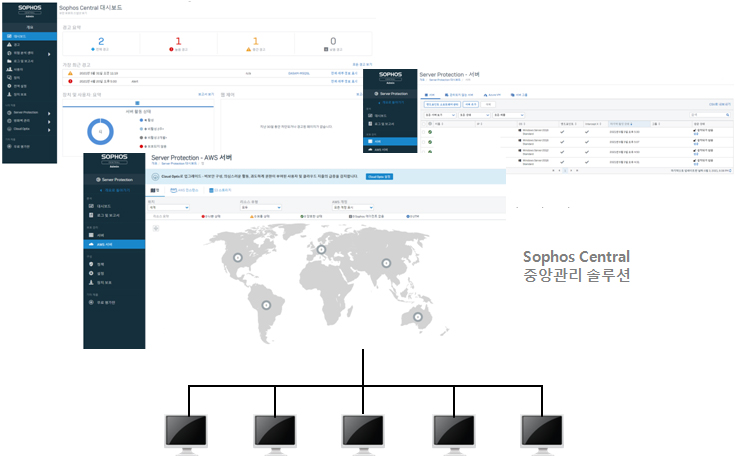
Task: Switch to the map tab under AWS servers
Action: 155,189
